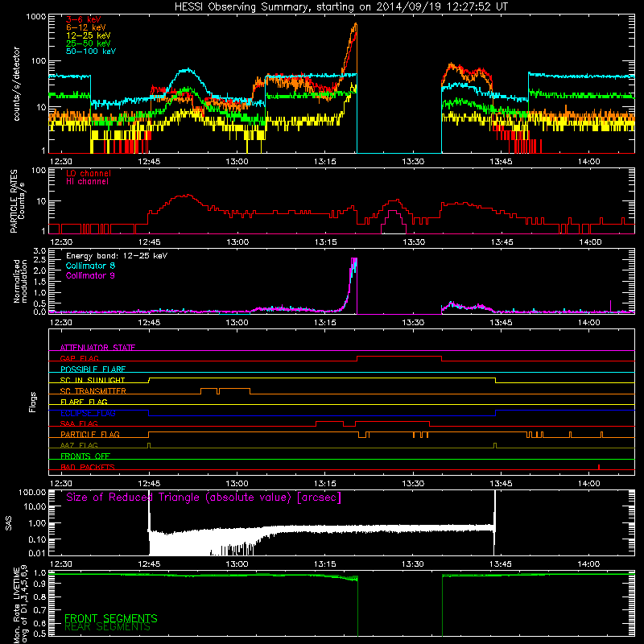The image size is (644, 644).
Task: Click the ECLIPSE FLAG label
Action: tap(88, 413)
